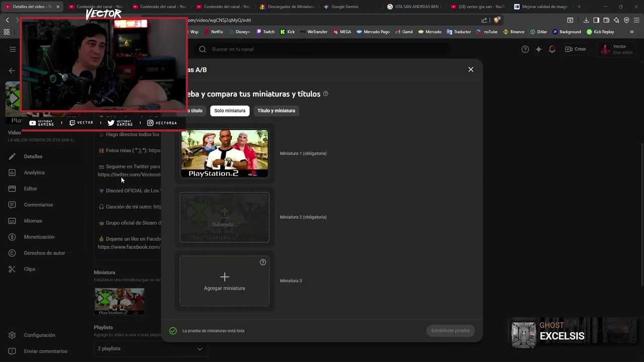Open the hamburger menu in YouTube Studio
Image resolution: width=644 pixels, height=362 pixels.
[x=13, y=49]
